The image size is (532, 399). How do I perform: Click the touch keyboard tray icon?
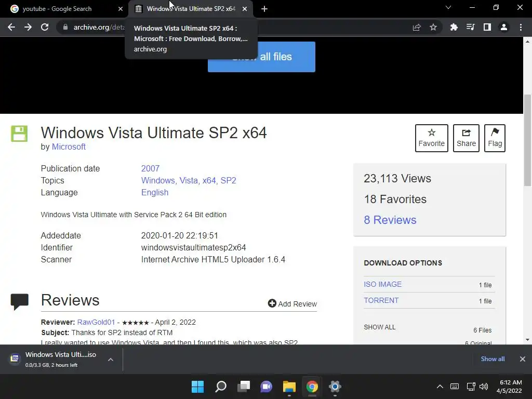pos(455,387)
